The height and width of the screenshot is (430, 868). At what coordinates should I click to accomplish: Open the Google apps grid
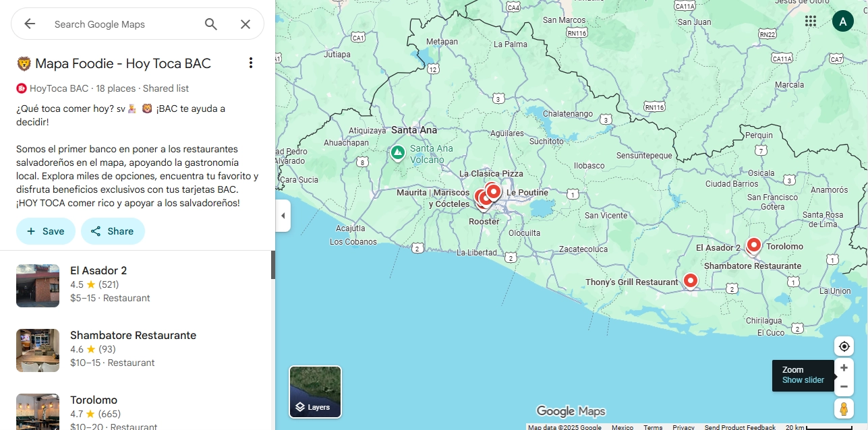(811, 21)
